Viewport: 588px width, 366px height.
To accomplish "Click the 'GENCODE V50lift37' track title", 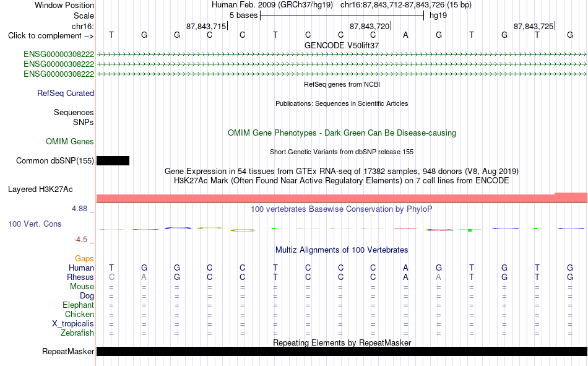I will (x=342, y=45).
